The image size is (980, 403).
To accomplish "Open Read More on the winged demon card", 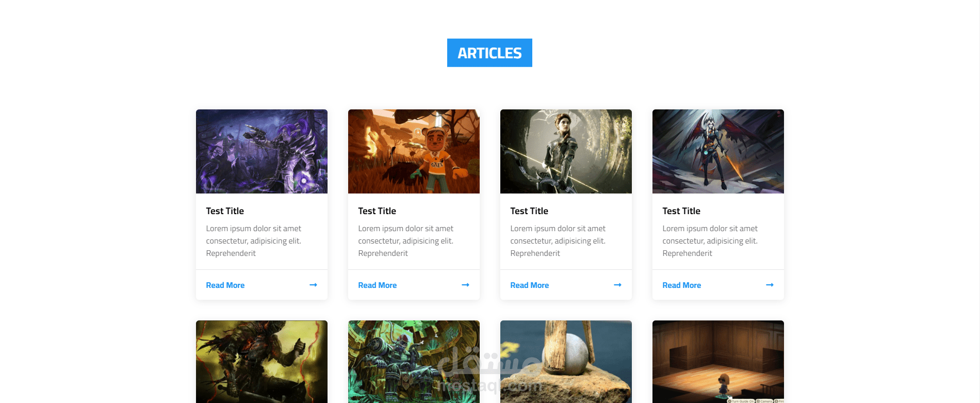I will (x=682, y=285).
